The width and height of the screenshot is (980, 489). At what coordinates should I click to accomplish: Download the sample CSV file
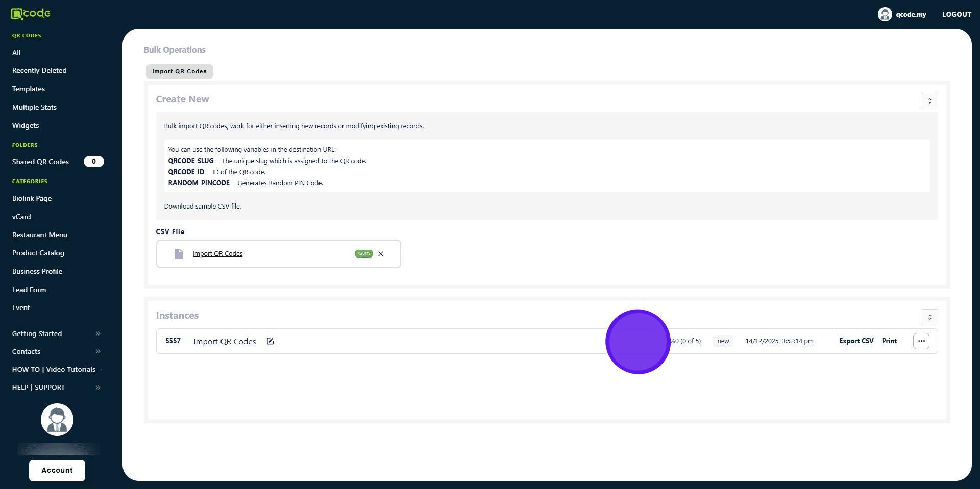(x=202, y=206)
